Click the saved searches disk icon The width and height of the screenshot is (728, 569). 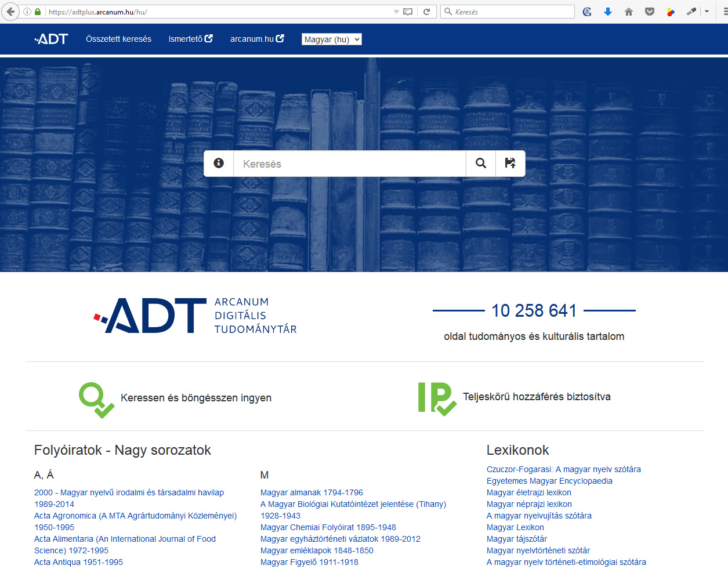point(510,164)
